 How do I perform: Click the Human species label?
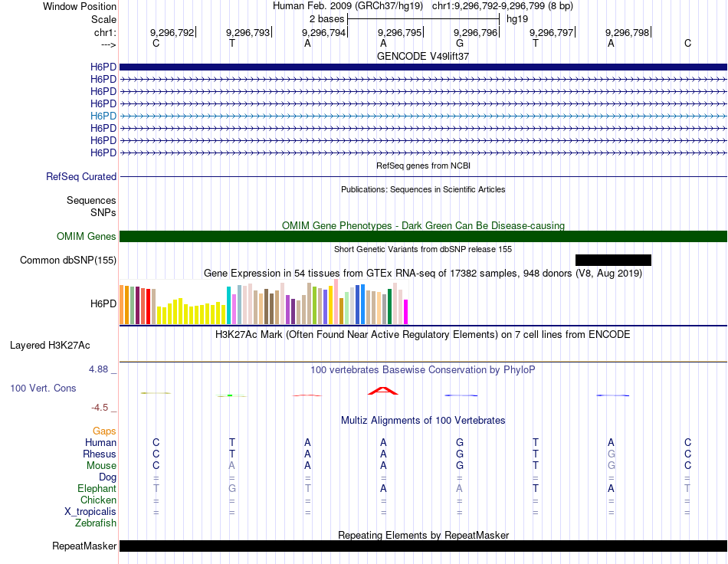pos(100,442)
